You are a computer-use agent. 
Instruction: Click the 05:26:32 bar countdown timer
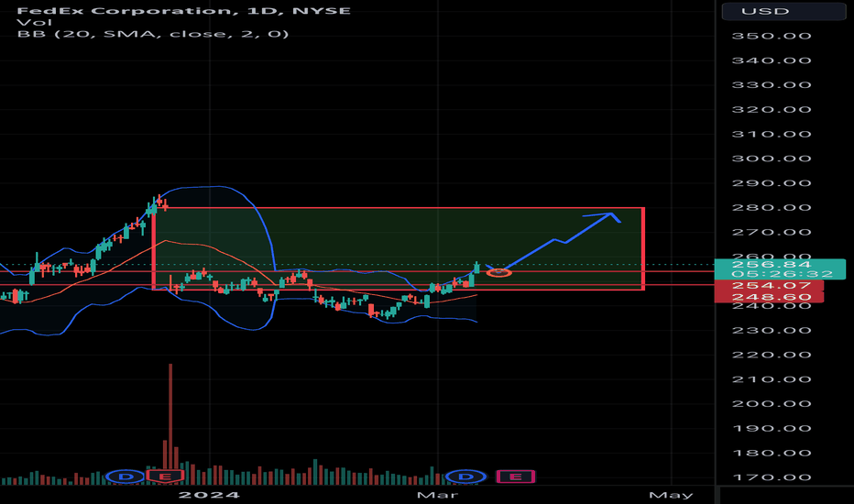(783, 274)
